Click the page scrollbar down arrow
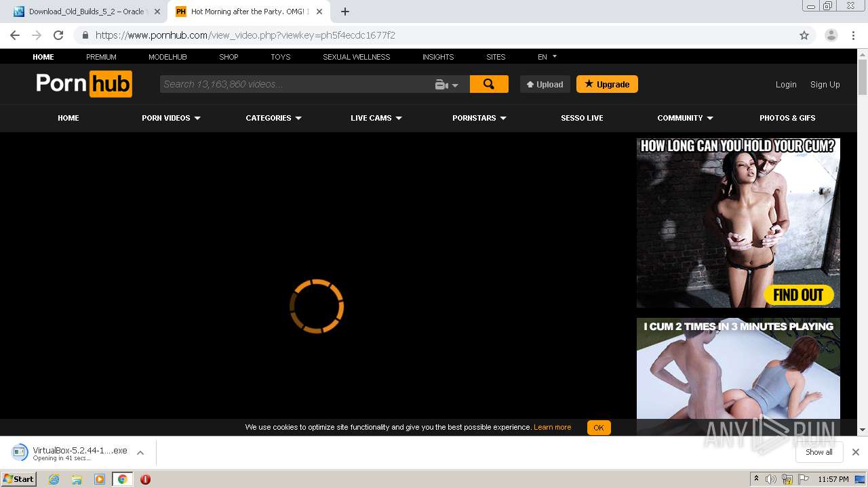Image resolution: width=868 pixels, height=488 pixels. [863, 430]
